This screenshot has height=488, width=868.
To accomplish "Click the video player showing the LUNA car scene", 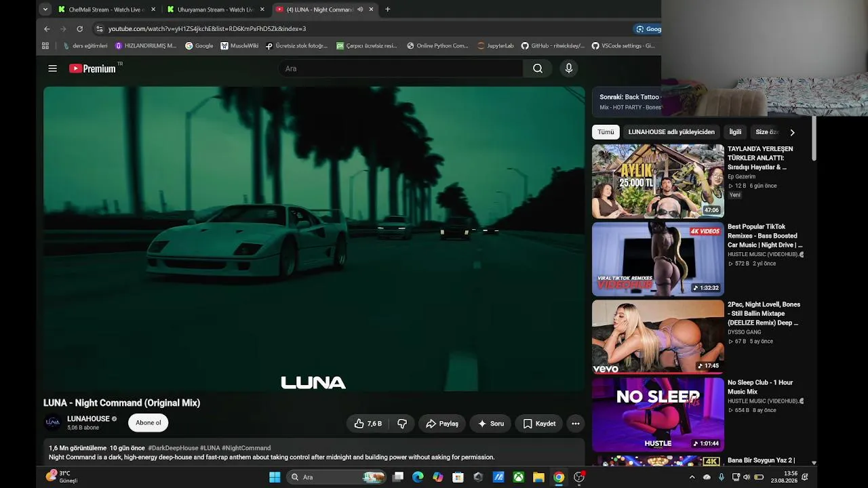I will 314,239.
